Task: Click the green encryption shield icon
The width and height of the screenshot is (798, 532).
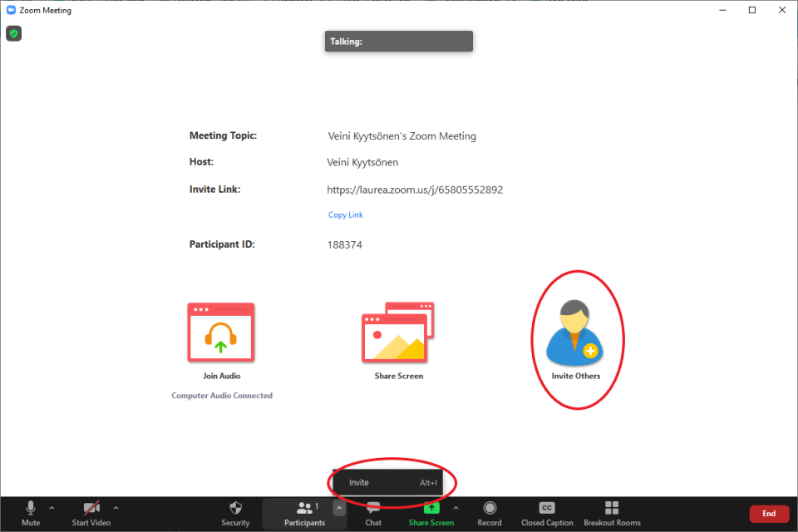Action: [14, 33]
